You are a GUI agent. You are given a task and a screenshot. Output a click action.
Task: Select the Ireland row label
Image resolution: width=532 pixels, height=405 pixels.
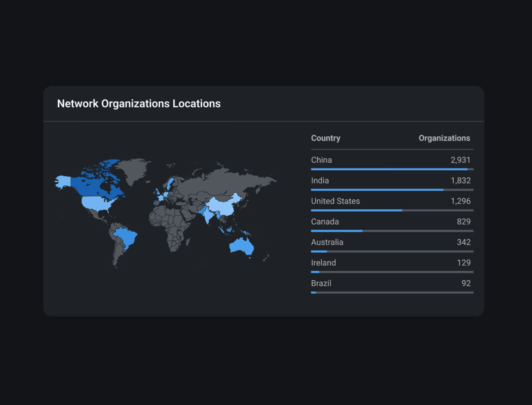click(323, 263)
